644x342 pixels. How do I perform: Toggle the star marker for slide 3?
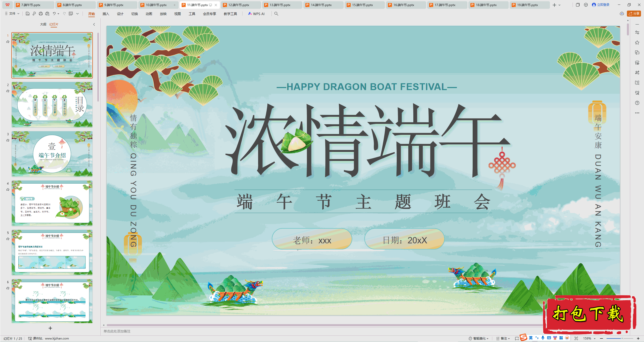coord(8,140)
